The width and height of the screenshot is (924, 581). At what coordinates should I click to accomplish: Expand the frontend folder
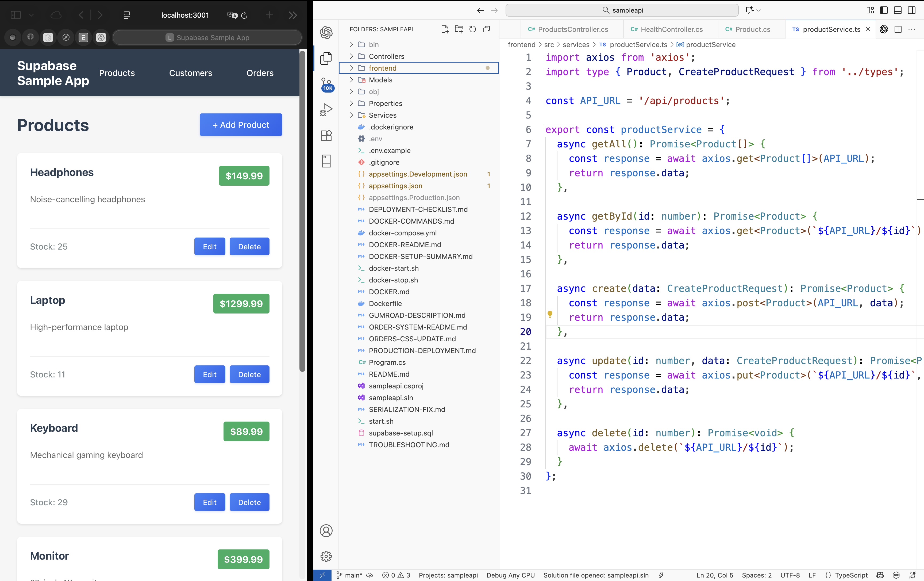382,68
